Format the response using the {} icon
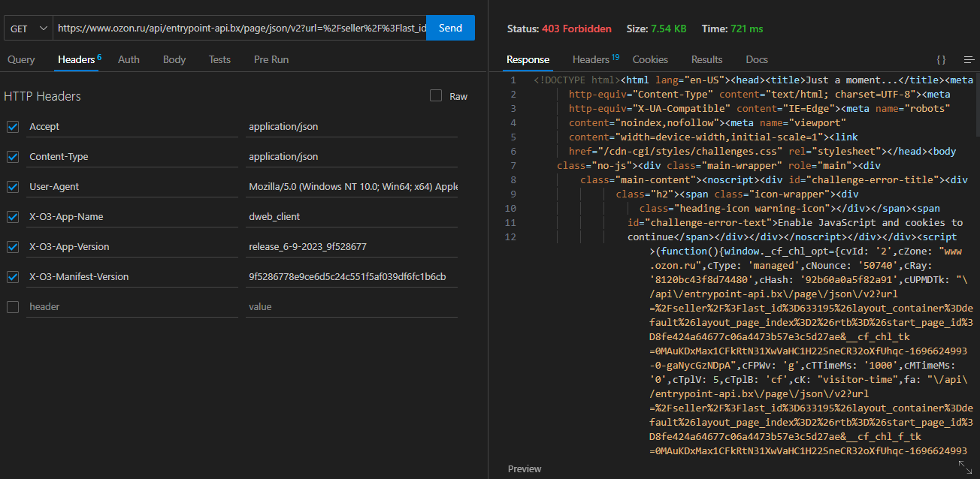980x479 pixels. [941, 58]
